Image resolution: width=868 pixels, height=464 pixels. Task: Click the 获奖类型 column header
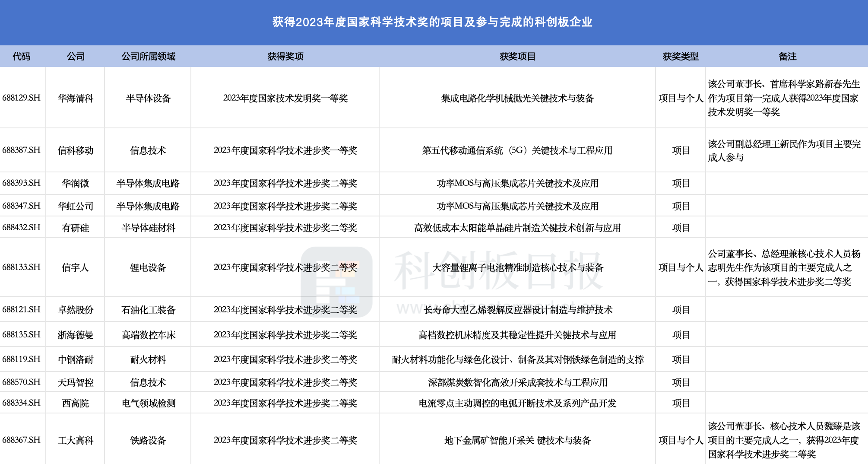click(x=681, y=57)
